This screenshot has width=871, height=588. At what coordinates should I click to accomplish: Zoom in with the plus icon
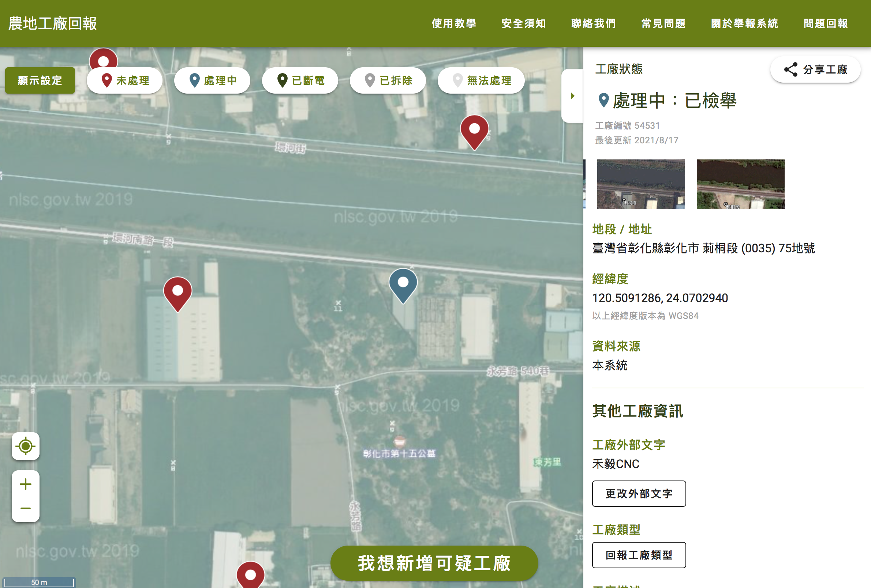pyautogui.click(x=26, y=484)
